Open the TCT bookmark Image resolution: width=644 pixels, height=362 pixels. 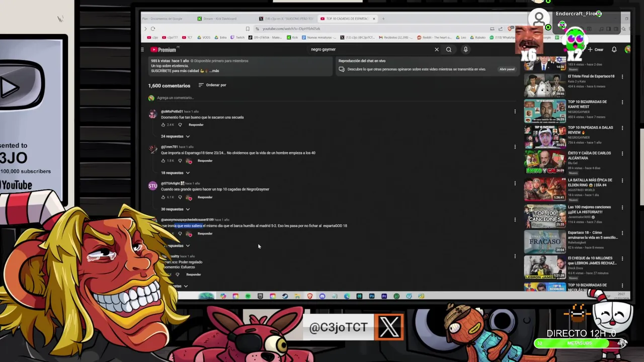point(187,37)
